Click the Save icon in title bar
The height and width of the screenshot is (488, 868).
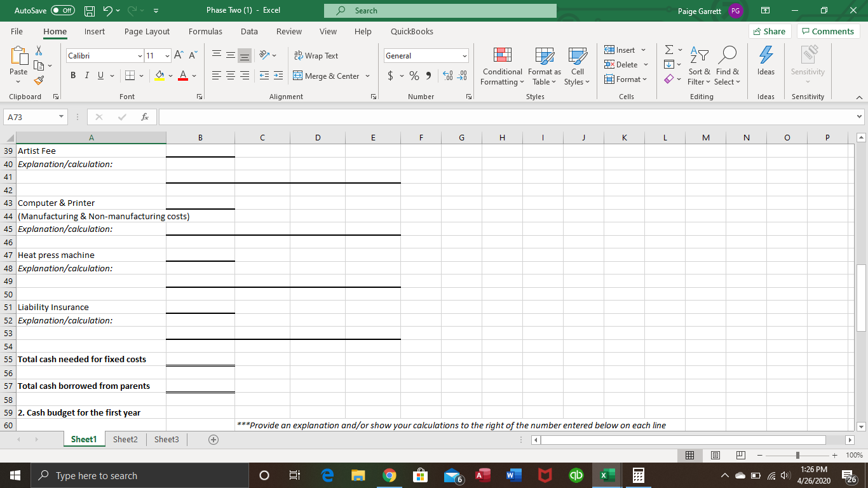(x=90, y=11)
